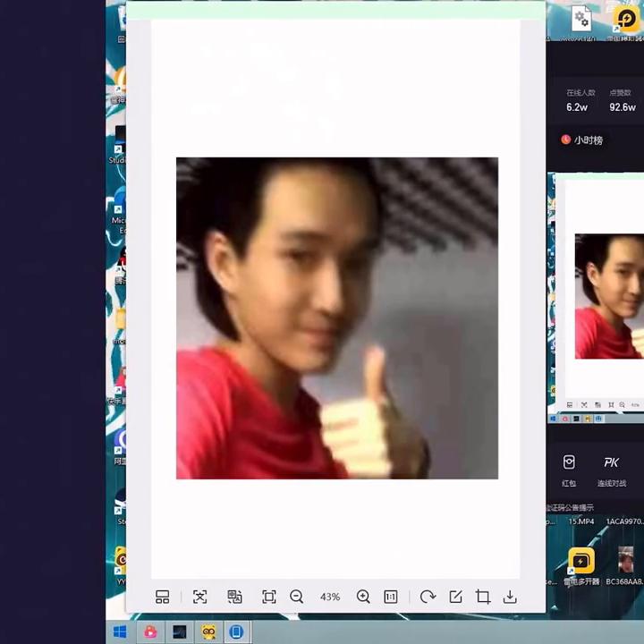Screen dimensions: 644x644
Task: Start a PK 连线对战 match
Action: tap(612, 471)
